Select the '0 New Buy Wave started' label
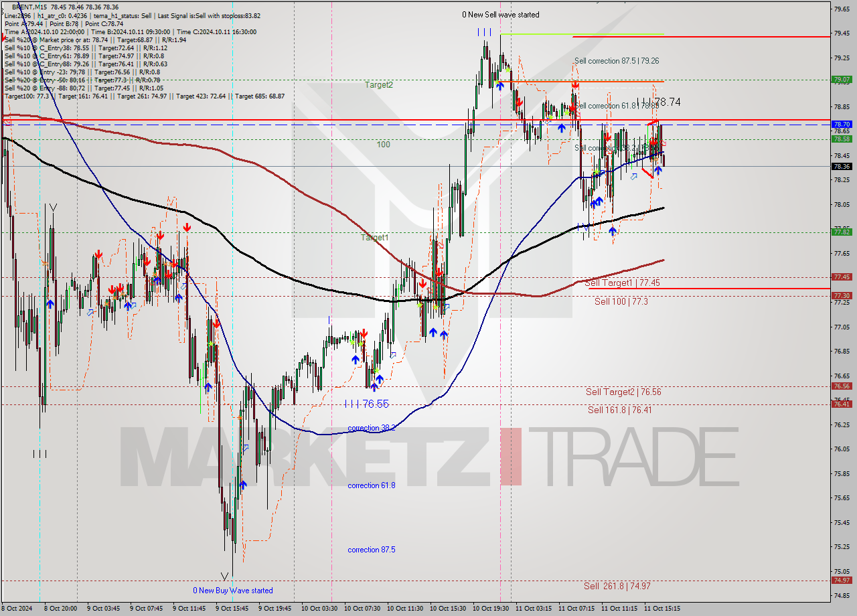857x616 pixels. click(233, 591)
